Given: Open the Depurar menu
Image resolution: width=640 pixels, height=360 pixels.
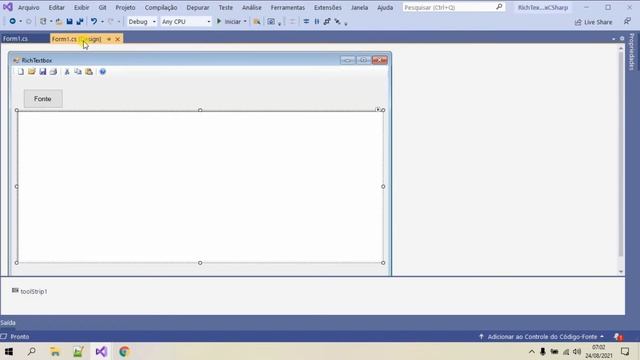Looking at the screenshot, I should (x=198, y=7).
